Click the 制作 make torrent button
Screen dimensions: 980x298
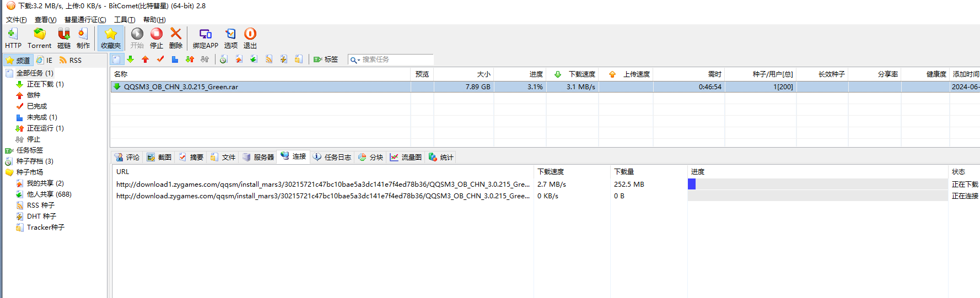(x=83, y=39)
